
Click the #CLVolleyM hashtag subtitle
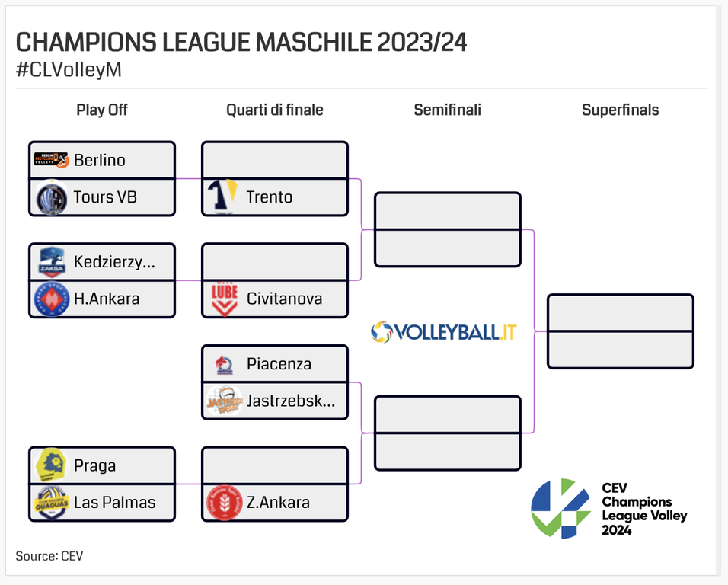pyautogui.click(x=69, y=70)
